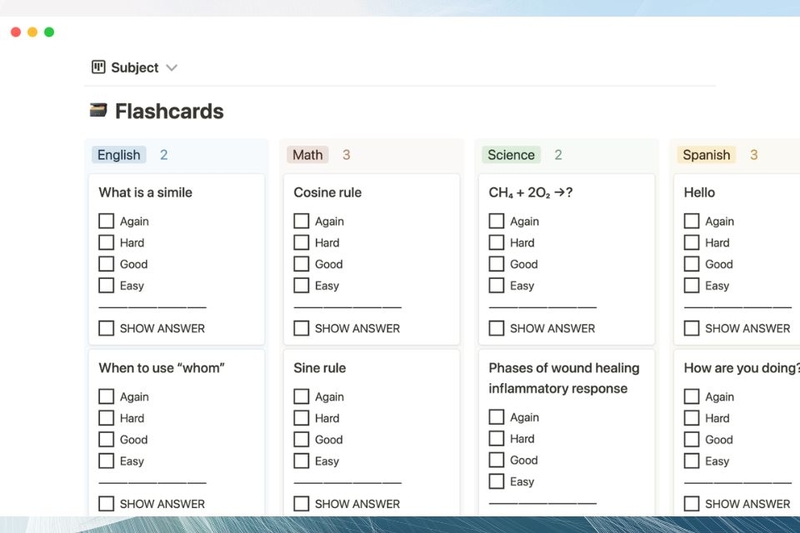Image resolution: width=800 pixels, height=533 pixels.
Task: Check Easy on Cosine rule card
Action: [x=301, y=285]
